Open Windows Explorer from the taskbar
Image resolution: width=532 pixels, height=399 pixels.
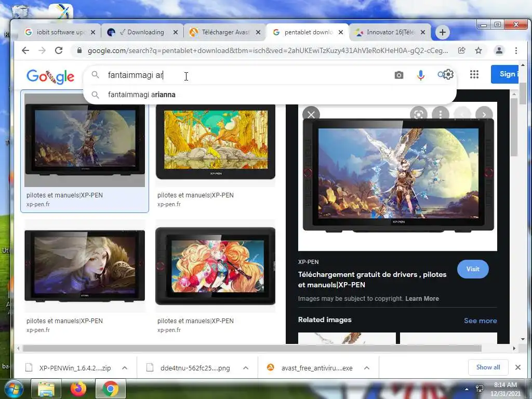pos(46,389)
